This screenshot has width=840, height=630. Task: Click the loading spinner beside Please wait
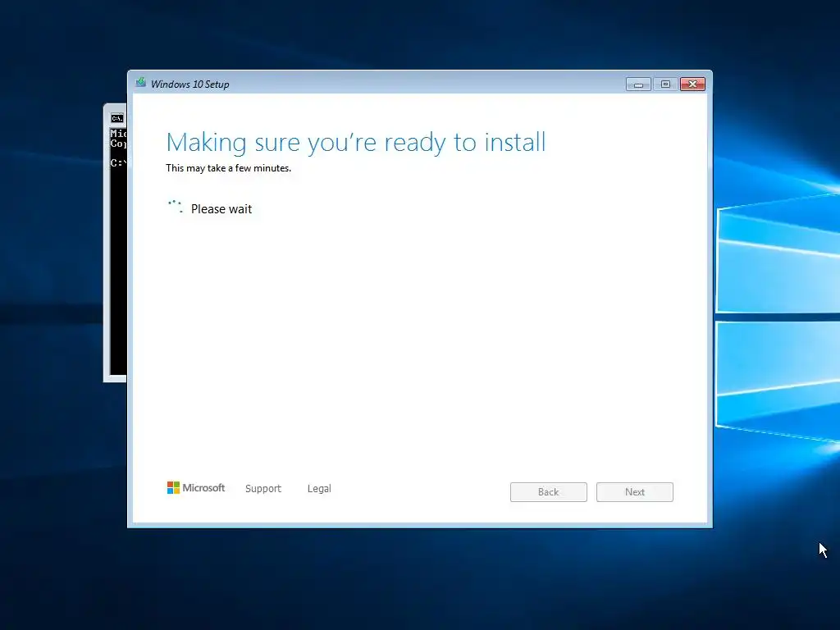click(176, 207)
